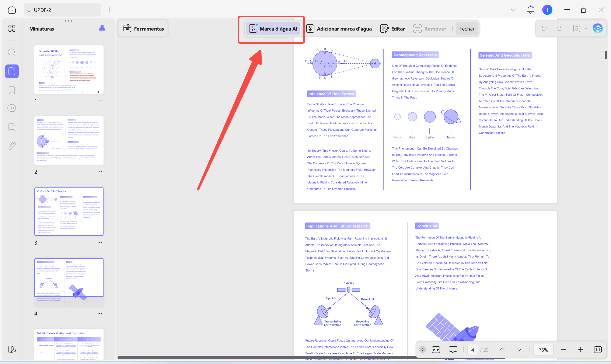Collapse the bottom toolbar arrow

(422, 350)
